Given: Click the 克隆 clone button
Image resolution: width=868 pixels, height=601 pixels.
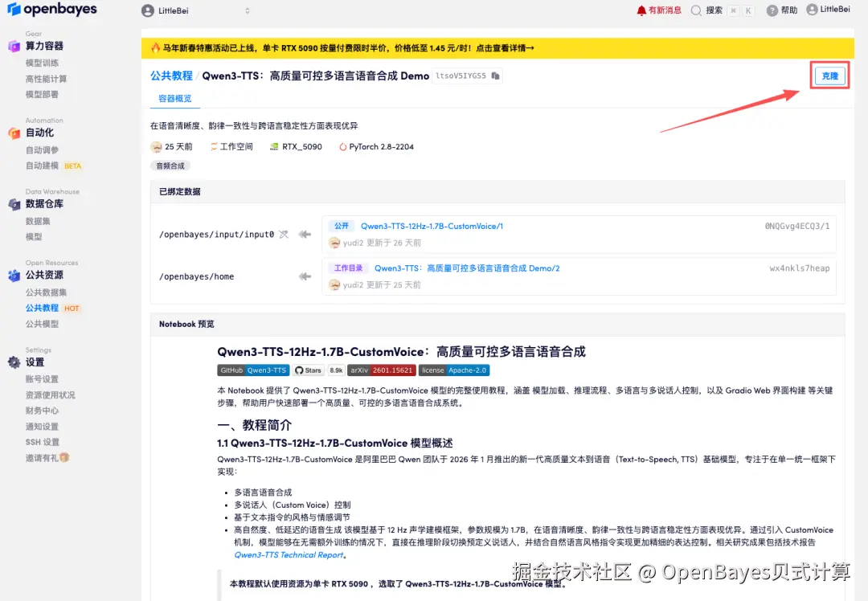Looking at the screenshot, I should [x=829, y=75].
